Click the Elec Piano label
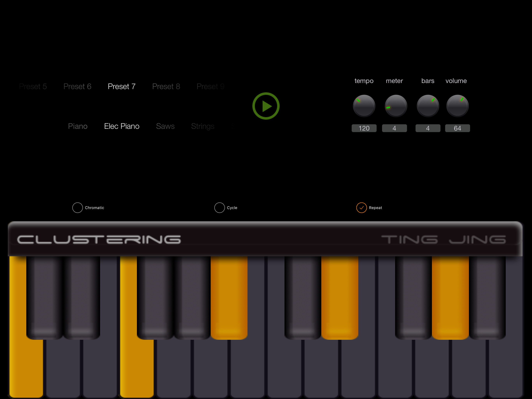Viewport: 532px width, 399px height. [x=122, y=126]
